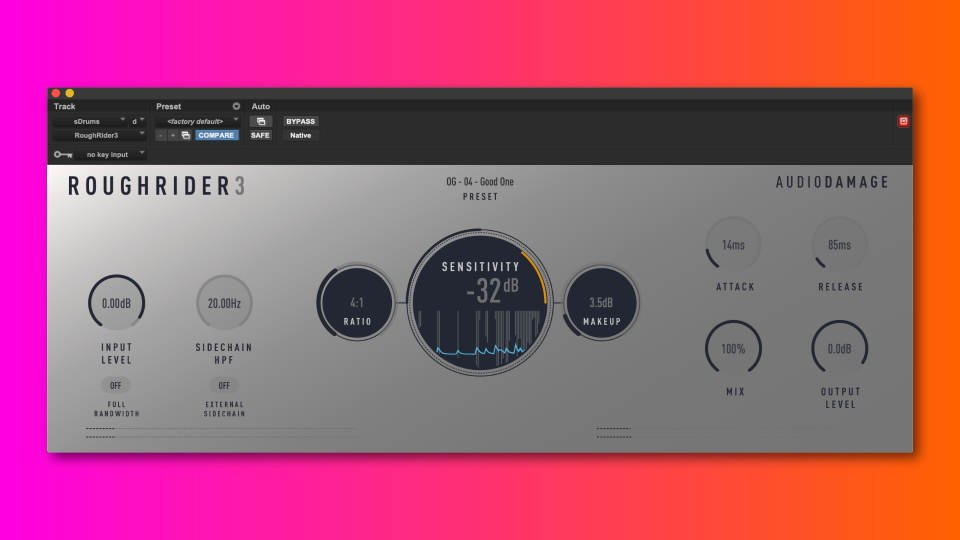The height and width of the screenshot is (540, 960).
Task: Click the 4:1 Ratio knob
Action: 357,302
